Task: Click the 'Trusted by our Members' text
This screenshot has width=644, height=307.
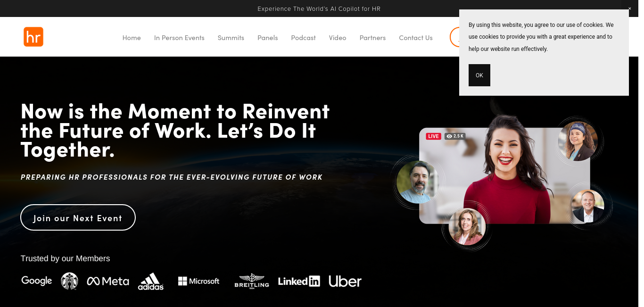Action: tap(66, 258)
